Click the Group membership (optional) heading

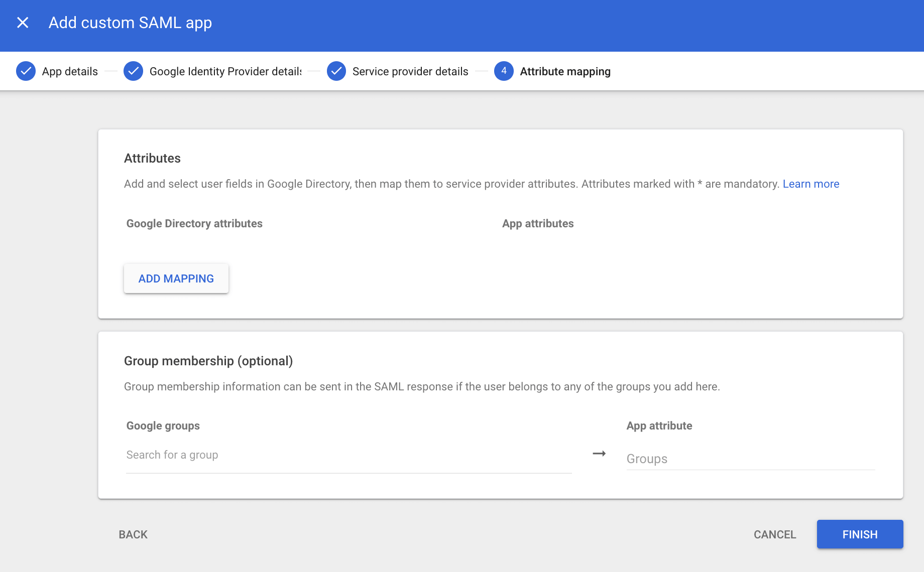[208, 361]
